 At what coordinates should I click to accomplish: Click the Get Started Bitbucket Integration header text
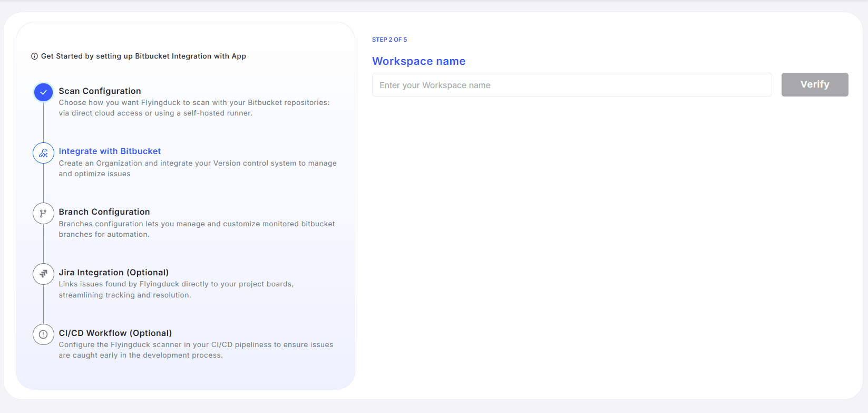coord(143,56)
